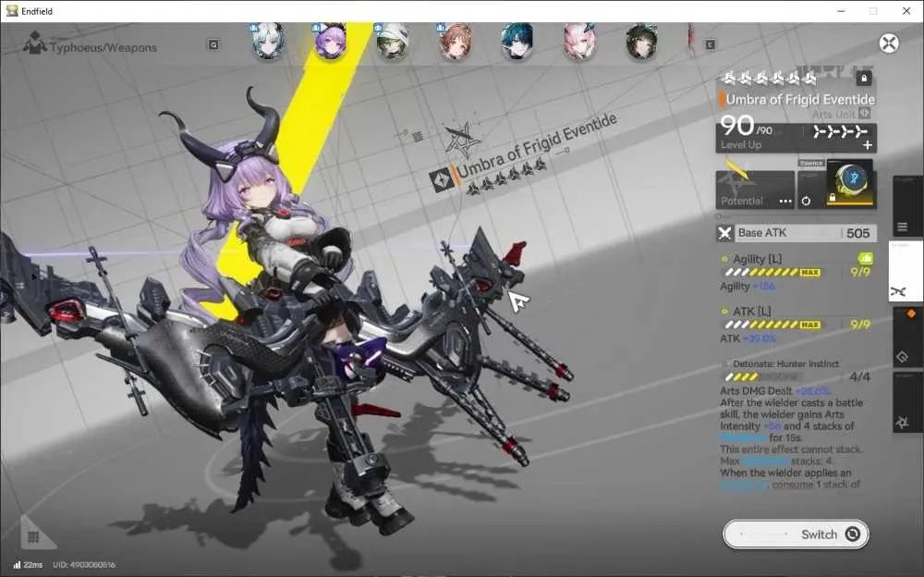This screenshot has width=924, height=577.
Task: Click the Agility thumbs-up recommended badge
Action: pyautogui.click(x=865, y=258)
